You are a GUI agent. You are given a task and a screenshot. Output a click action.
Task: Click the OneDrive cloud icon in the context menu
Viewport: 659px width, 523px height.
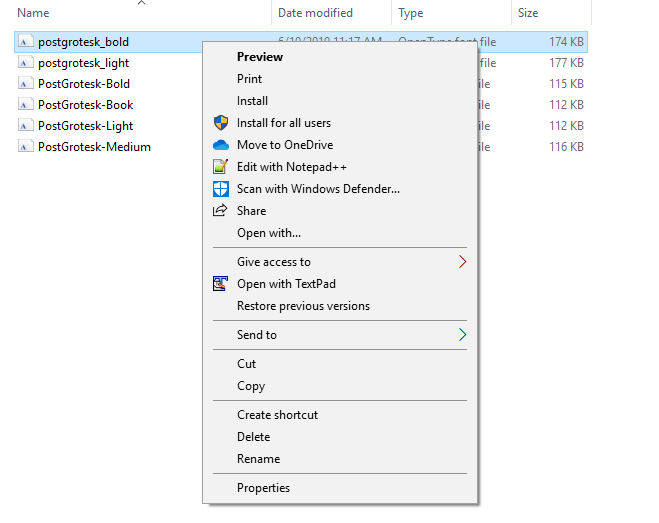[x=221, y=145]
